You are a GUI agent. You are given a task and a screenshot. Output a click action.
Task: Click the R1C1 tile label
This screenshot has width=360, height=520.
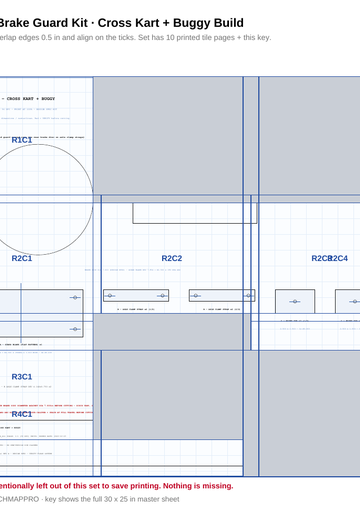pos(22,140)
